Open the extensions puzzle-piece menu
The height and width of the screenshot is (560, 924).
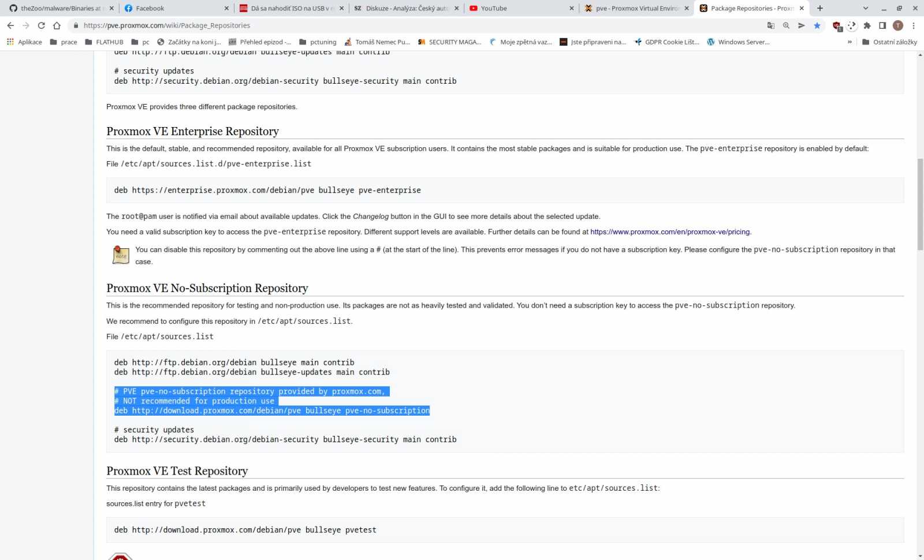pyautogui.click(x=867, y=25)
